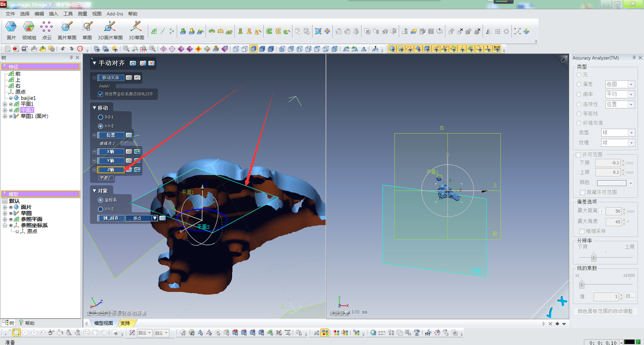Select the 坐标系 object radio button
This screenshot has height=345, width=644.
tap(100, 200)
